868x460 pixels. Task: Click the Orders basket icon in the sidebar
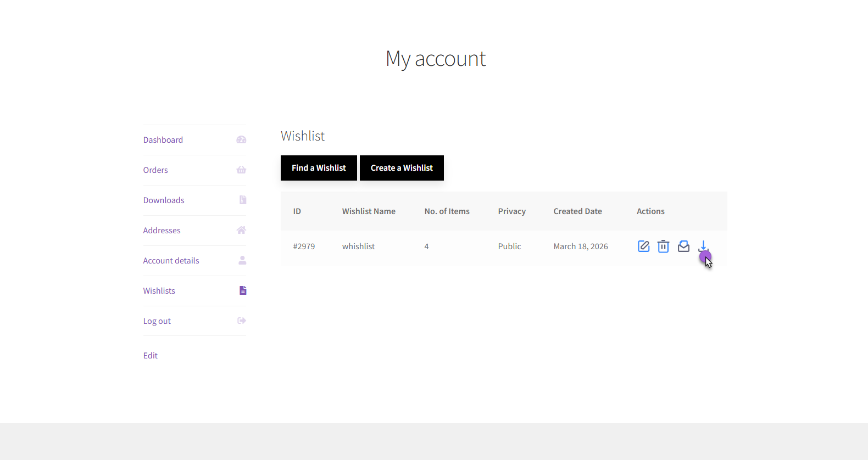coord(241,170)
